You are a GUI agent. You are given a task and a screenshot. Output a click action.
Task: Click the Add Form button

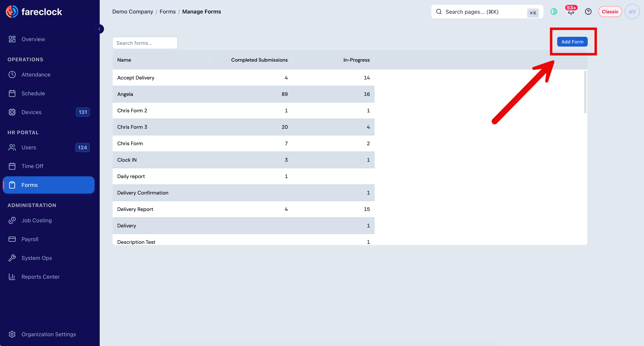click(x=572, y=42)
